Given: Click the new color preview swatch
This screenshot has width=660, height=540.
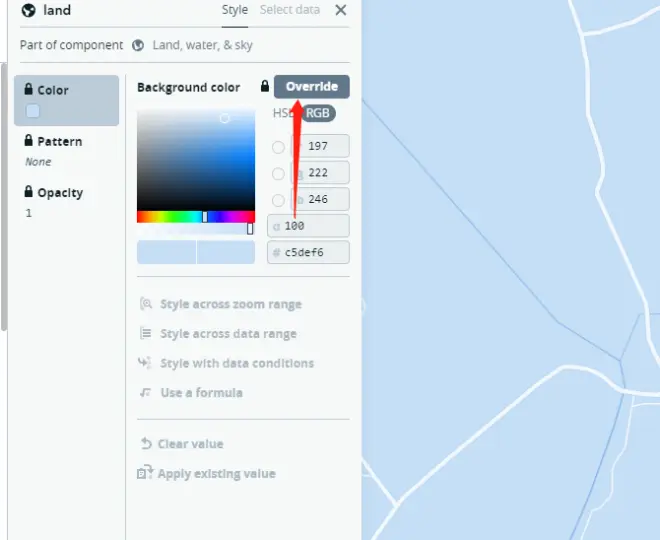Looking at the screenshot, I should click(226, 252).
